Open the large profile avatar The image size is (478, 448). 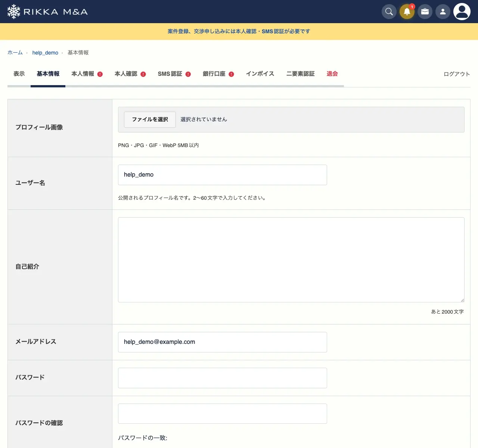462,12
